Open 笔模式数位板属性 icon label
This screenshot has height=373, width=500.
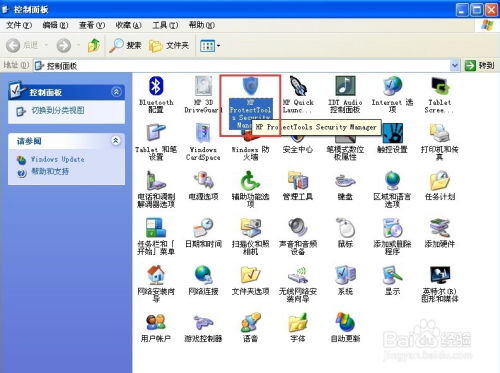[345, 153]
